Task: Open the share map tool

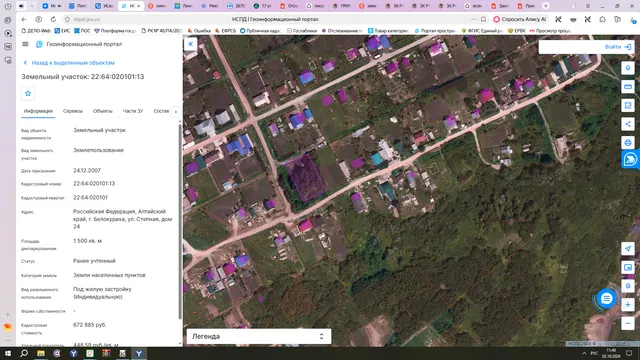Action: (628, 124)
